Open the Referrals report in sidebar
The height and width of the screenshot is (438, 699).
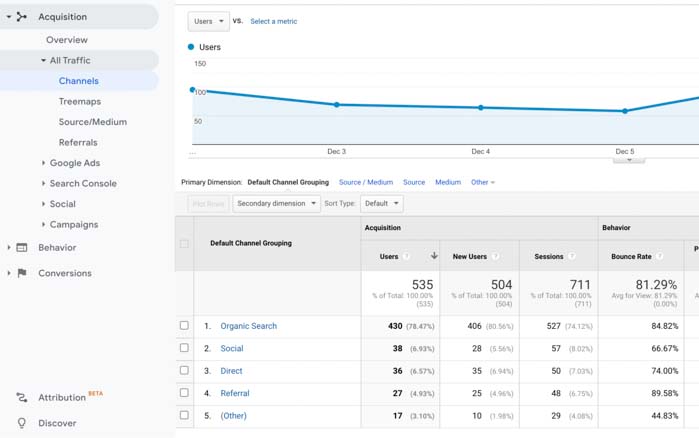tap(78, 142)
